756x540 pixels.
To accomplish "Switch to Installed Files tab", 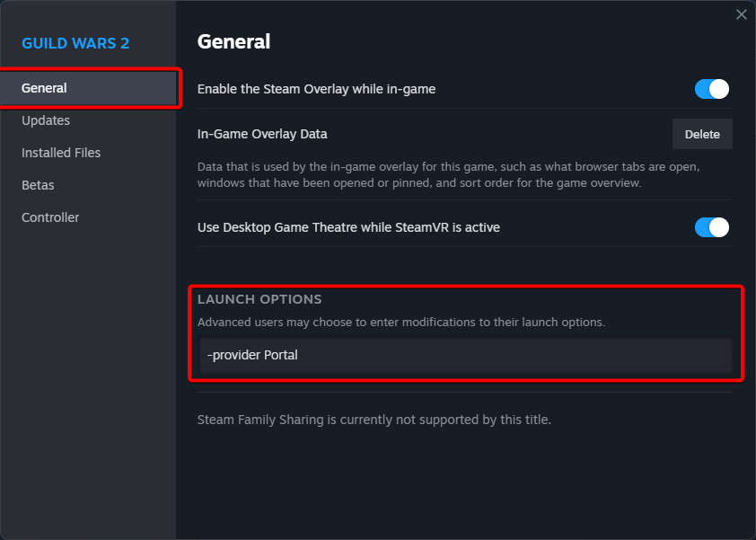I will click(61, 153).
